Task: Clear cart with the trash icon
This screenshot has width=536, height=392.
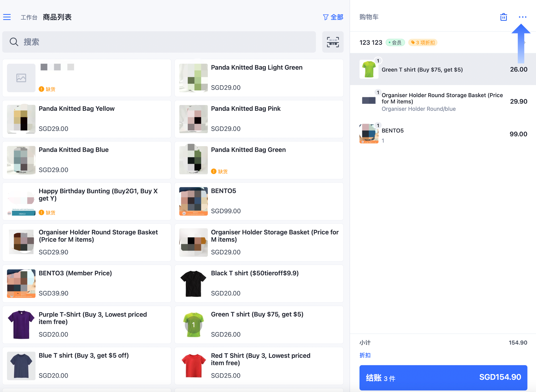Action: 503,17
